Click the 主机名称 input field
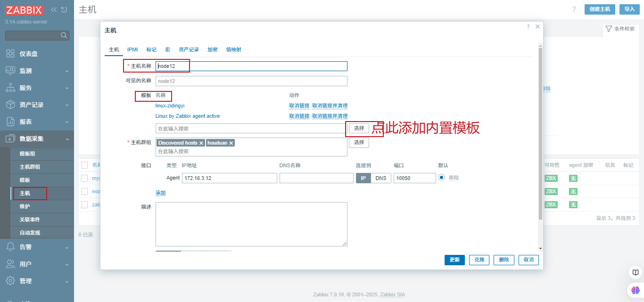The width and height of the screenshot is (644, 302). tap(251, 66)
